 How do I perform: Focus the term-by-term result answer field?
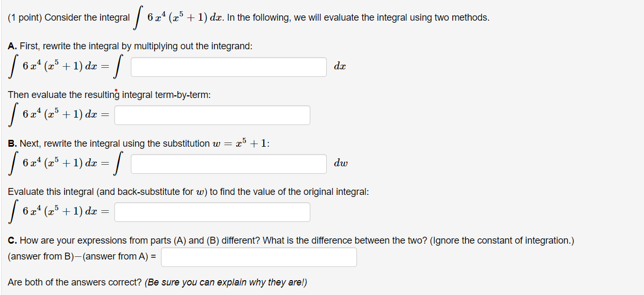(212, 115)
